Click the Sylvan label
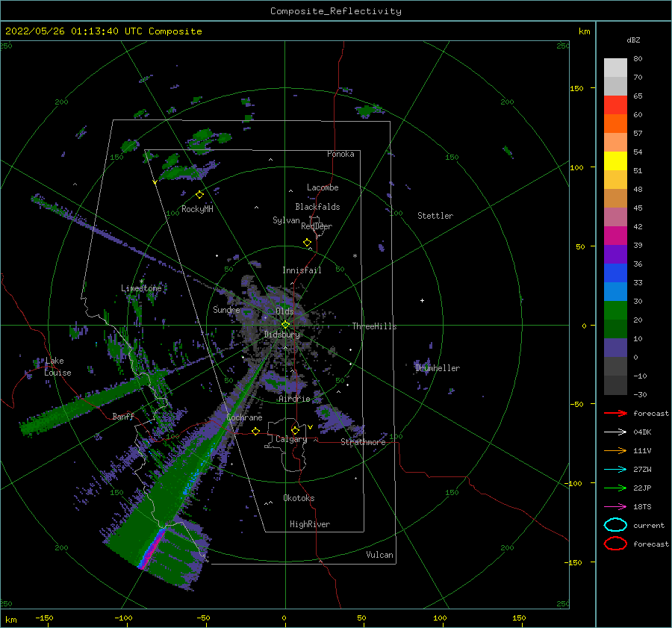Screen dimensions: 672x628 pyautogui.click(x=286, y=220)
